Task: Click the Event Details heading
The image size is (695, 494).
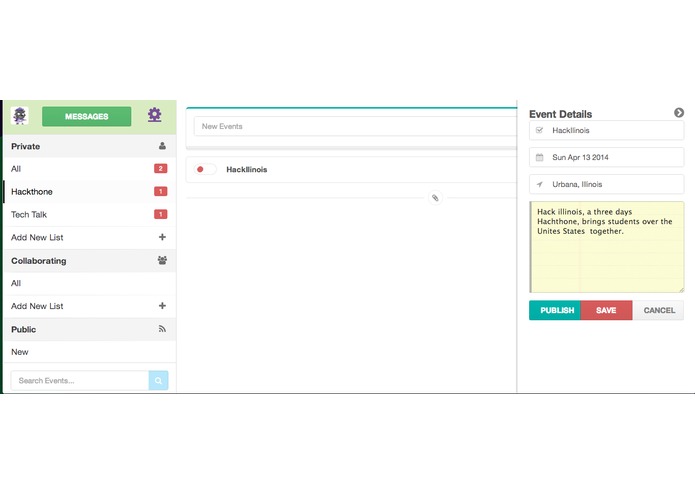Action: tap(560, 114)
